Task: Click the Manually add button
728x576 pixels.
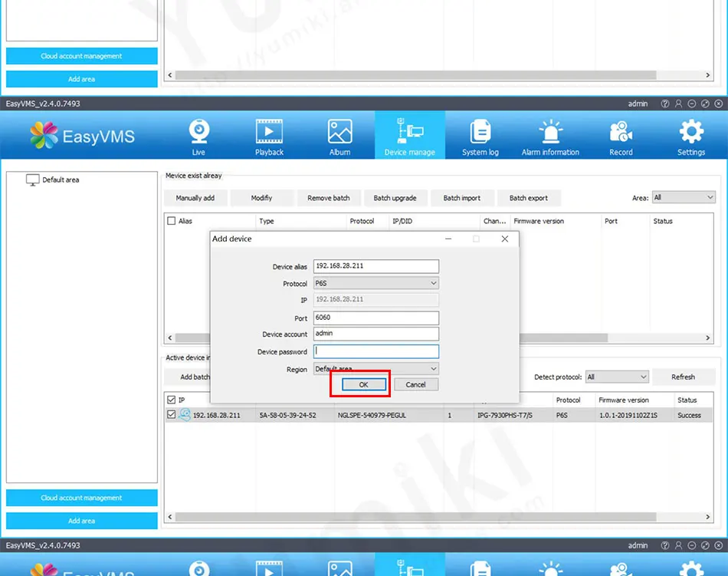Action: tap(195, 198)
